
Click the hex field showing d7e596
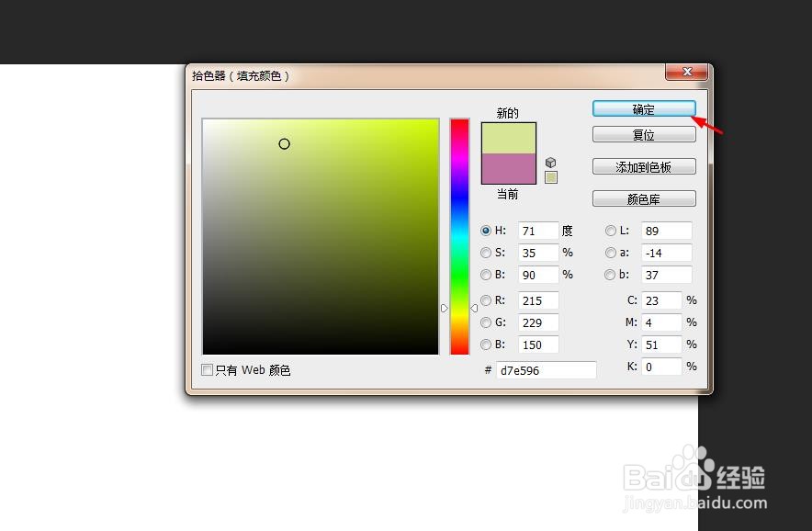[547, 370]
